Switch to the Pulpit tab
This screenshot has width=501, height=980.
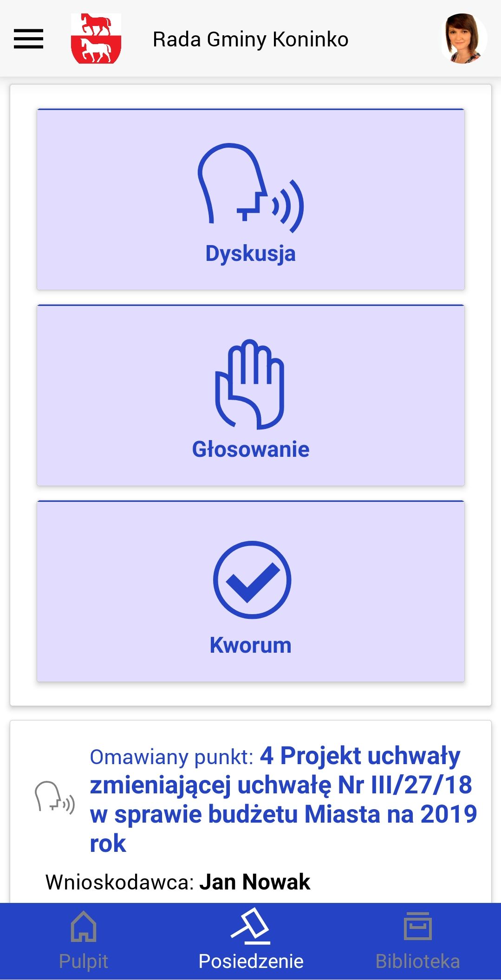(x=84, y=941)
